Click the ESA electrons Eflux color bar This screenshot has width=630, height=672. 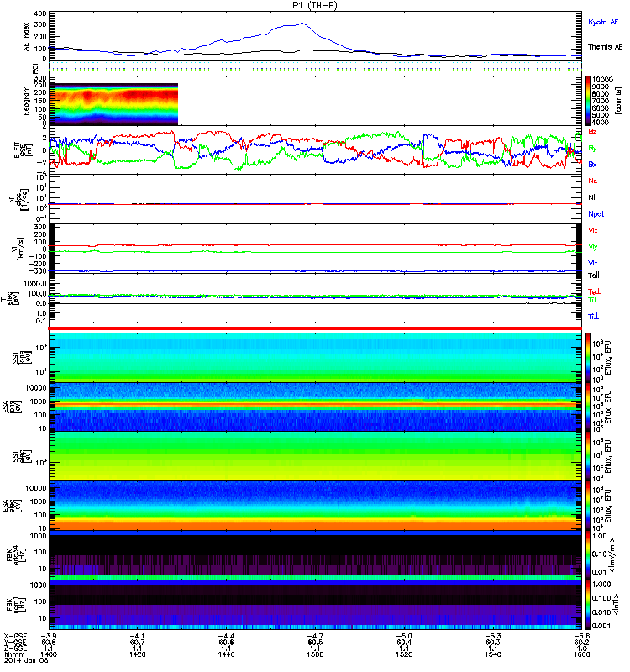coord(588,506)
